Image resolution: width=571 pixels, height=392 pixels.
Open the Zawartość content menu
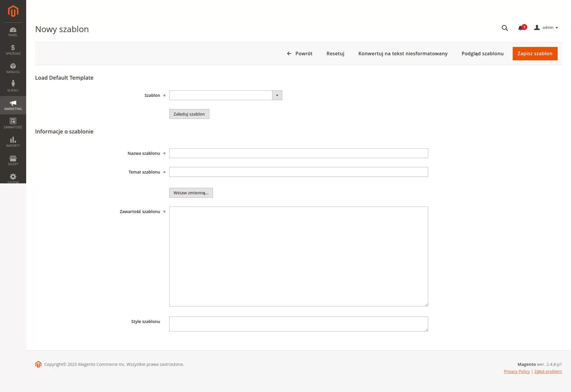click(13, 123)
